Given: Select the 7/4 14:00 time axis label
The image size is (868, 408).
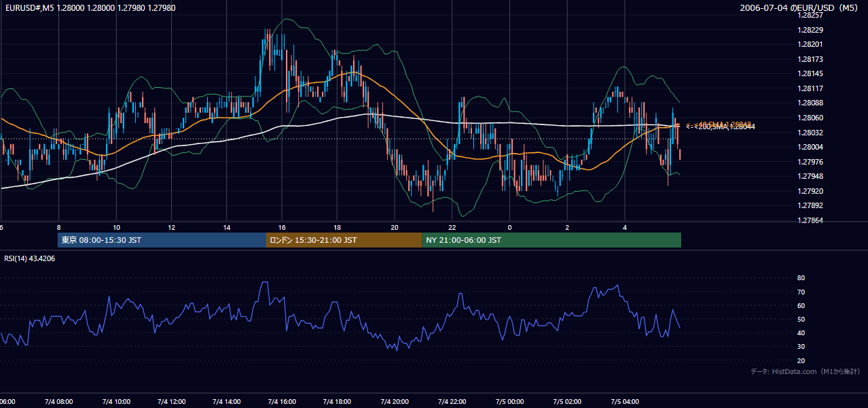Looking at the screenshot, I should point(227,401).
